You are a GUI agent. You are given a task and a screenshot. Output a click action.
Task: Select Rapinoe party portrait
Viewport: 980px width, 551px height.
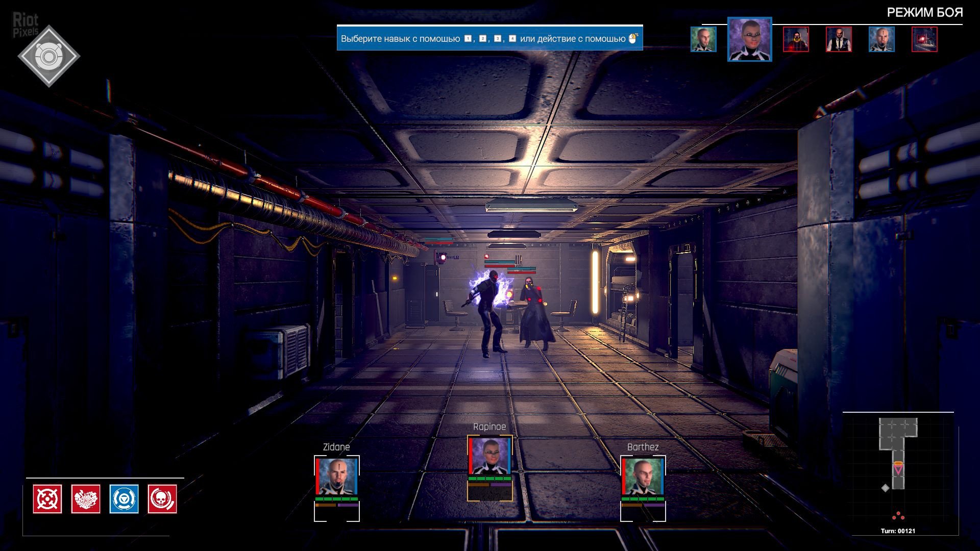point(489,456)
